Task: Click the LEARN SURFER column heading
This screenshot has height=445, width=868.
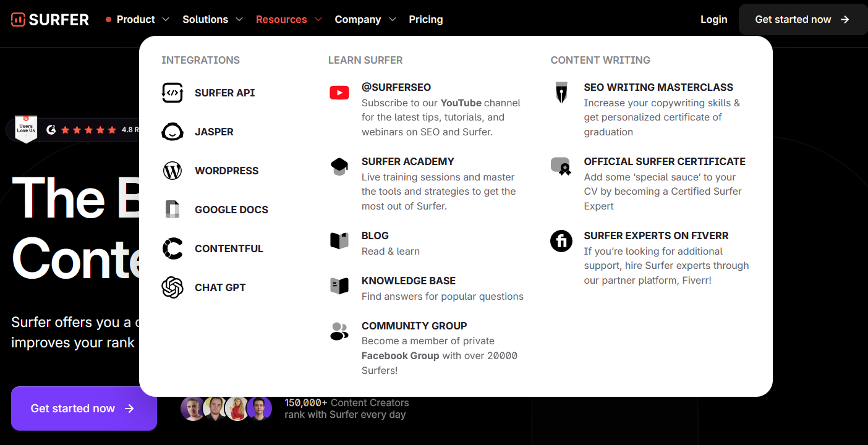Action: point(365,60)
